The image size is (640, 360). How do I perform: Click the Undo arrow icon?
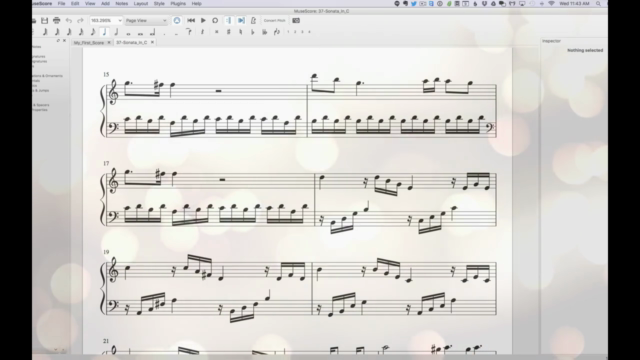click(69, 20)
